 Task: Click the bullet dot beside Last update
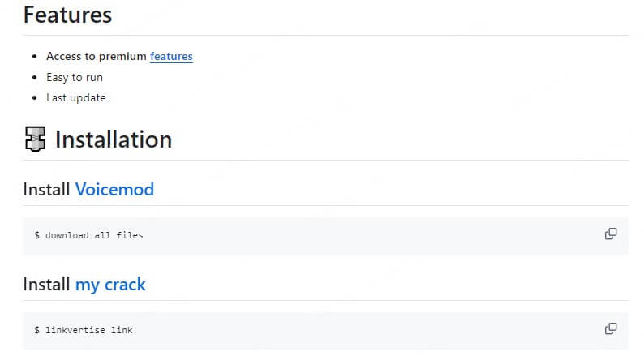(34, 98)
